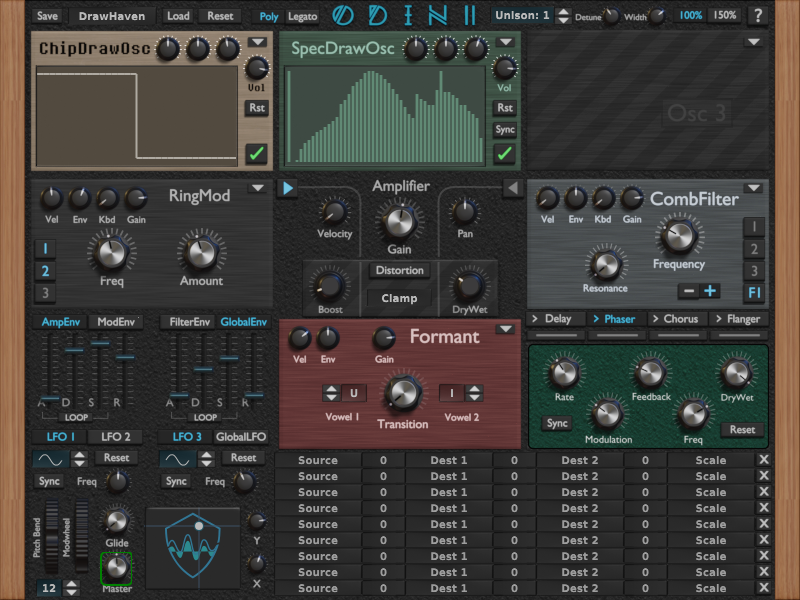The image size is (800, 600).
Task: Click the CombFilter Frequency knob
Action: click(679, 236)
